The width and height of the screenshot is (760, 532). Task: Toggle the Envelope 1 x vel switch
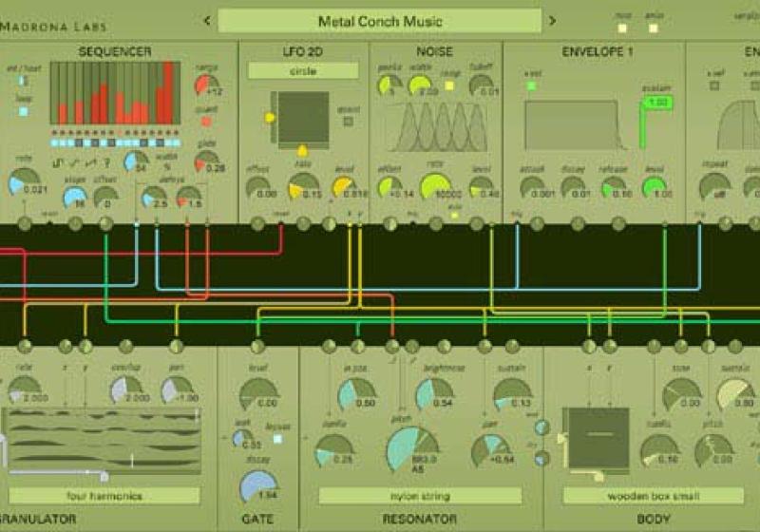pyautogui.click(x=532, y=86)
